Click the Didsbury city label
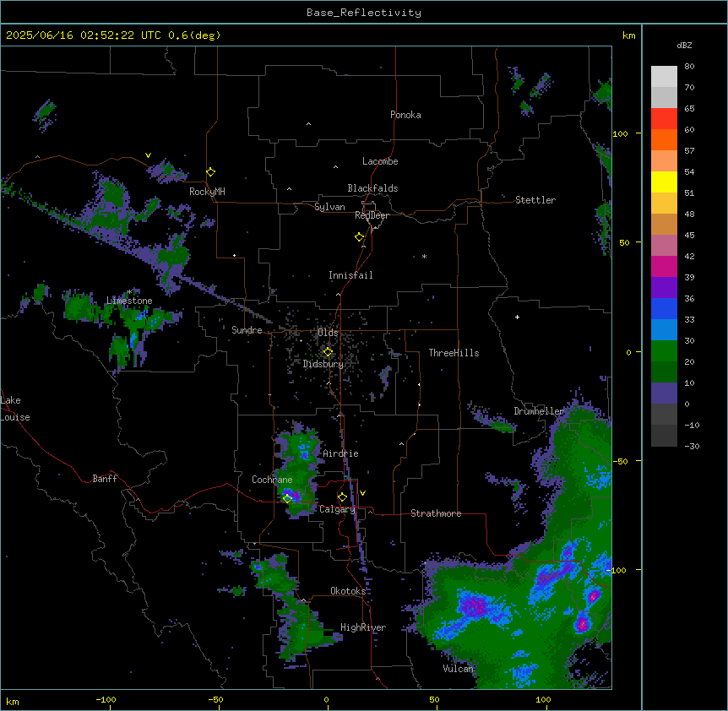 pos(323,364)
